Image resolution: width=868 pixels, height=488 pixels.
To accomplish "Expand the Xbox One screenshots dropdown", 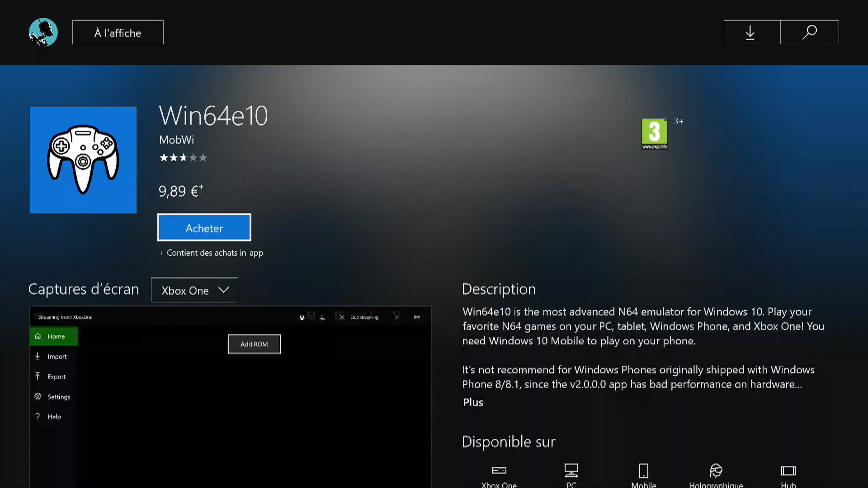I will [194, 290].
